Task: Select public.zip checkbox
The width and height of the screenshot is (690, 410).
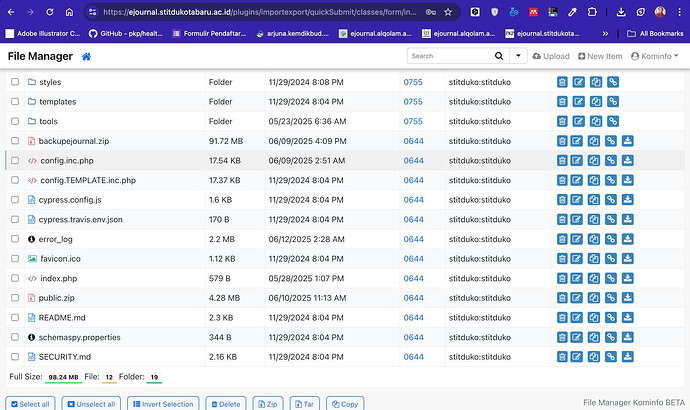Action: (x=15, y=298)
